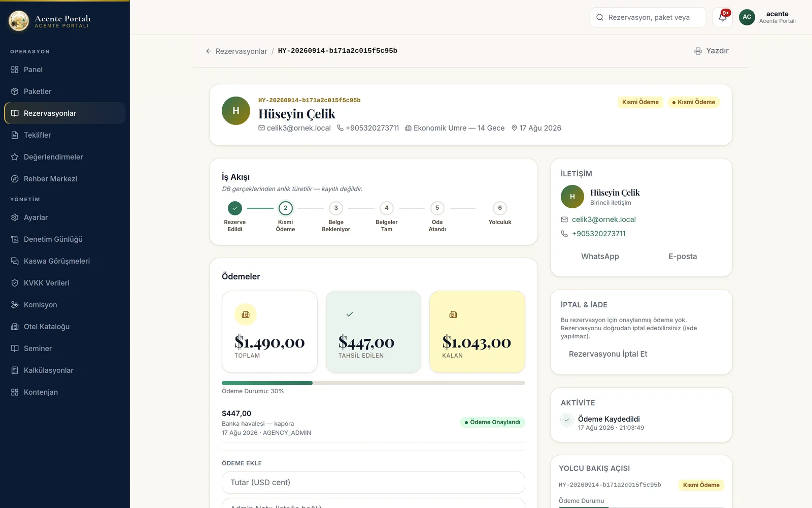Click workflow step 6 Yolculuk
The image size is (812, 508).
[500, 214]
